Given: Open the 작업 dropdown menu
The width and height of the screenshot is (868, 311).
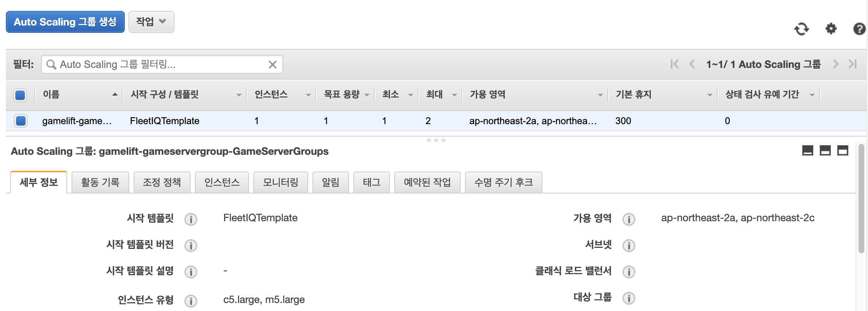Looking at the screenshot, I should (x=151, y=22).
